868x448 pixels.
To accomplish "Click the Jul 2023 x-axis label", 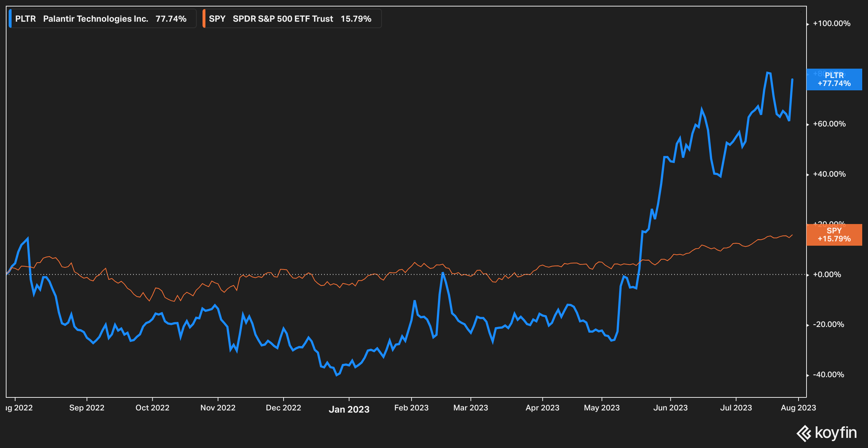I will coord(736,408).
